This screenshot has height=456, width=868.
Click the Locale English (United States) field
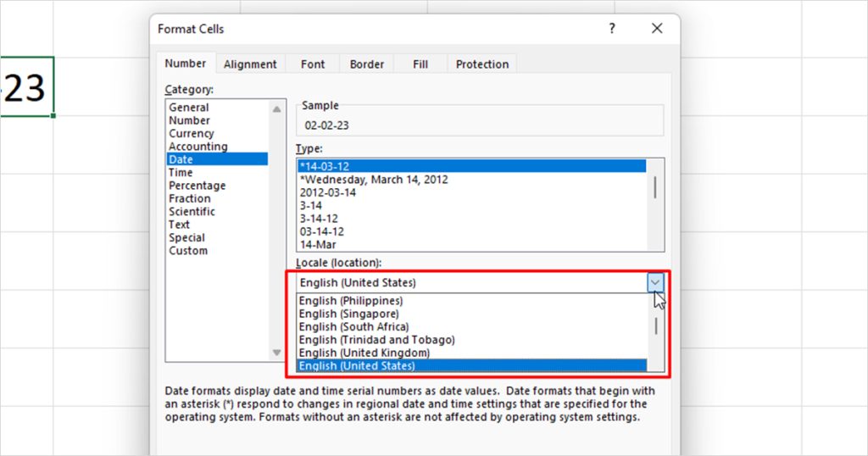(471, 283)
